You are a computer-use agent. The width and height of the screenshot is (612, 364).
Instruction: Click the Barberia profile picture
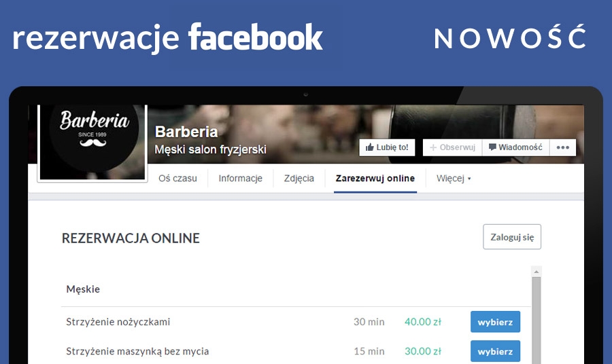(92, 142)
